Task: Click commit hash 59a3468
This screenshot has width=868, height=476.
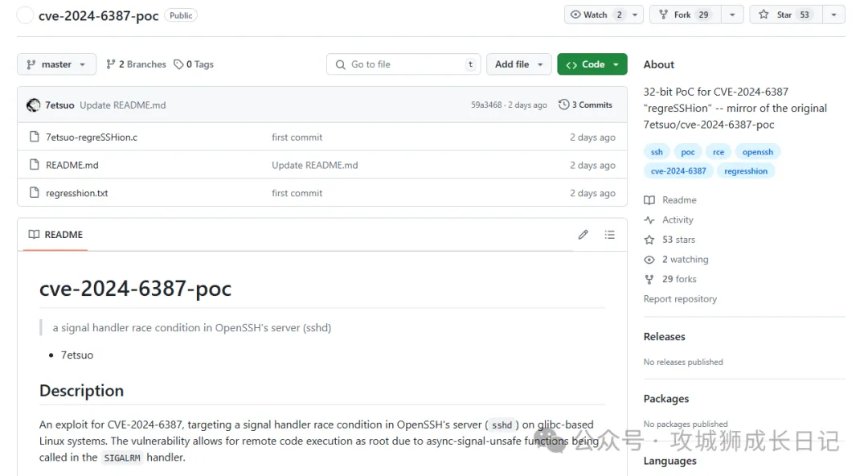Action: pos(486,105)
